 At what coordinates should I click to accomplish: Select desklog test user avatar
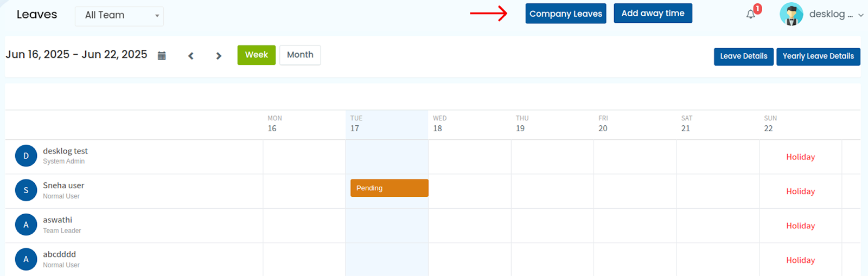[x=26, y=156]
